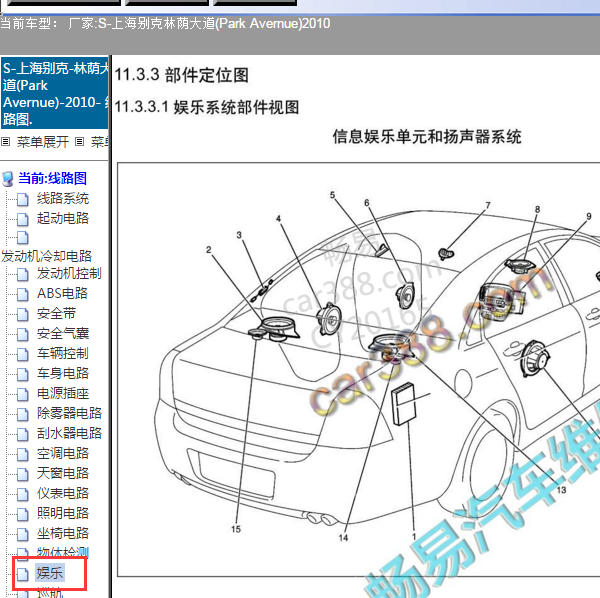Image resolution: width=600 pixels, height=598 pixels.
Task: Click the page icon beside 天窗电路
Action: coord(23,474)
